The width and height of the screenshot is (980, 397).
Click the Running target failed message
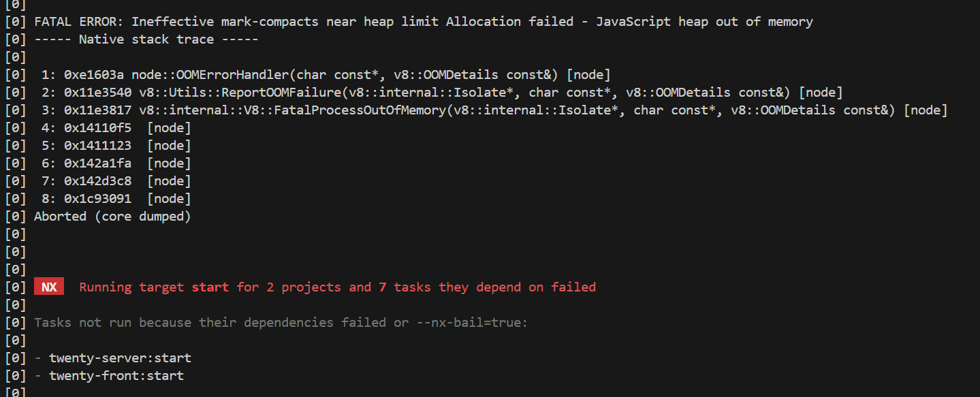pyautogui.click(x=337, y=287)
